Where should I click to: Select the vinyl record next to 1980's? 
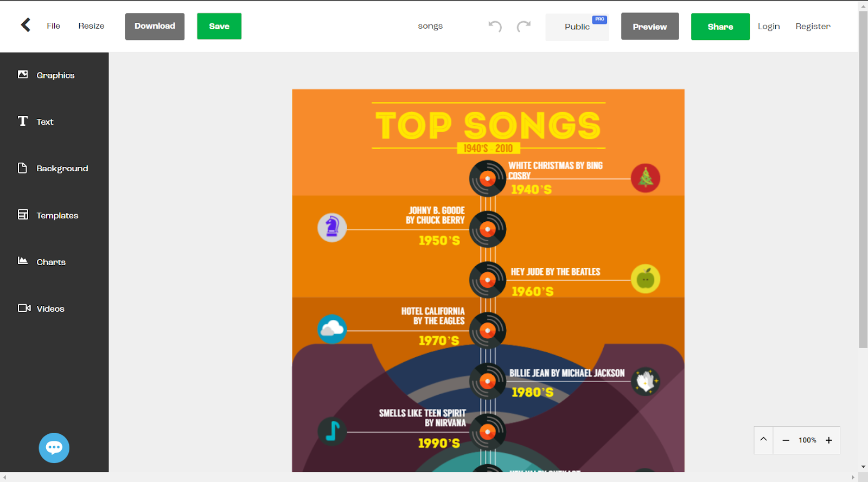(x=488, y=381)
